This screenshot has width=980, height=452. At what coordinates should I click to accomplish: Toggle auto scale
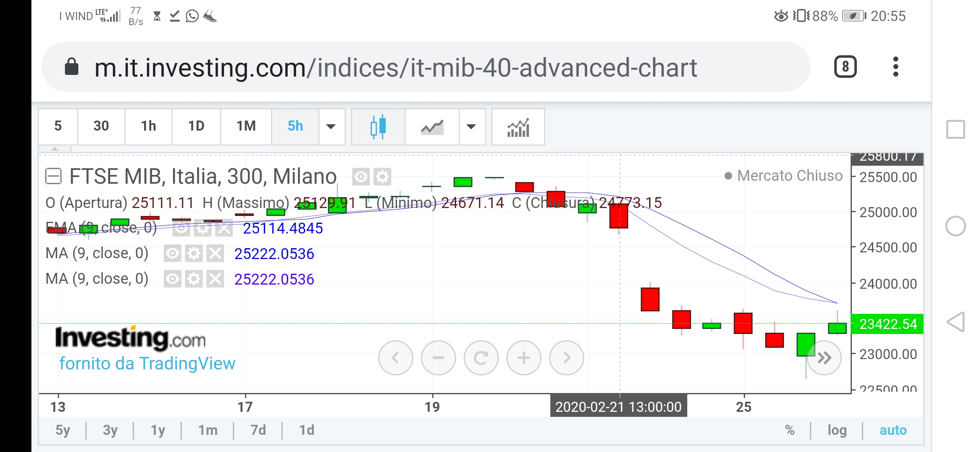pos(893,430)
